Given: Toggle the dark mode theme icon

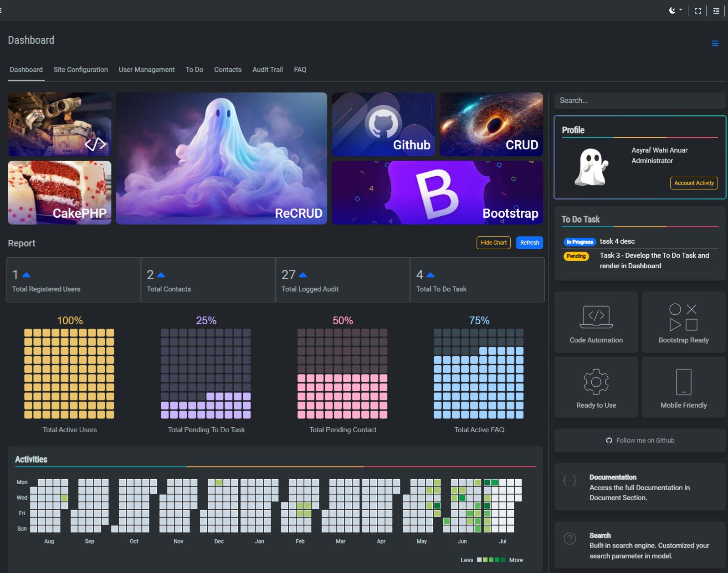Looking at the screenshot, I should click(672, 10).
